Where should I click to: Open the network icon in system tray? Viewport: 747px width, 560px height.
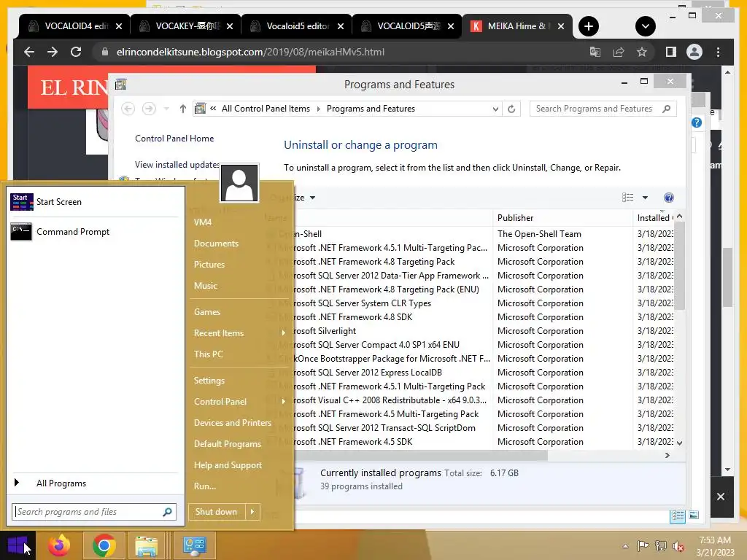[661, 546]
